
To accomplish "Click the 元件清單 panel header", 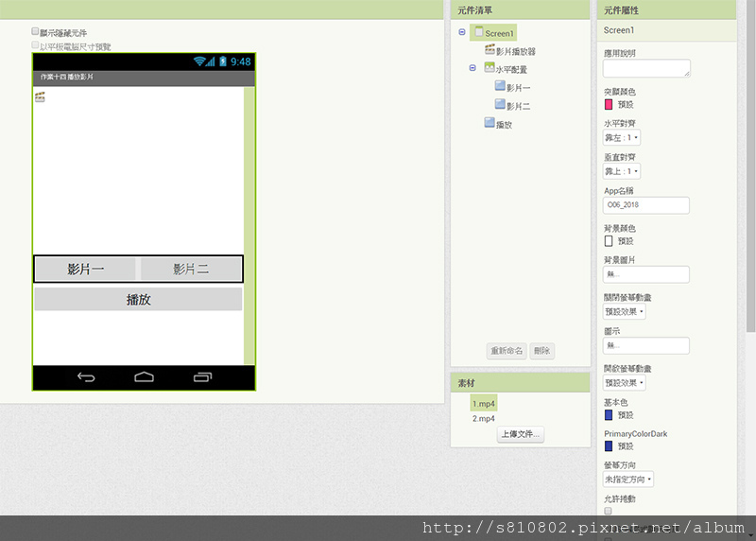I will 521,9.
